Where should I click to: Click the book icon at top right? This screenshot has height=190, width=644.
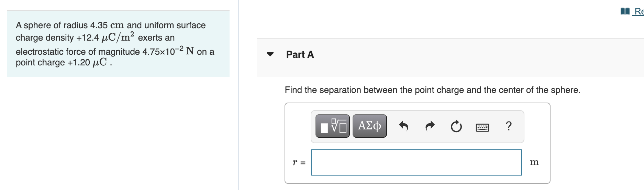click(x=624, y=11)
